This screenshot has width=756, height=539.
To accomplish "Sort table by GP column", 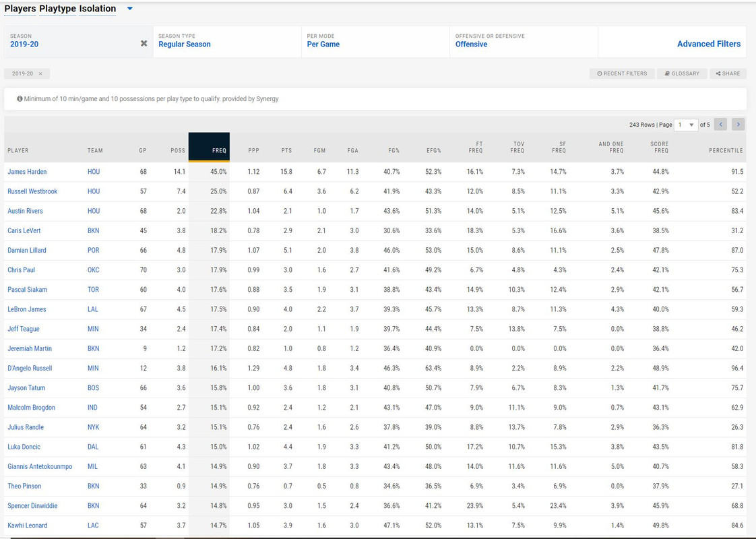I will pos(143,150).
